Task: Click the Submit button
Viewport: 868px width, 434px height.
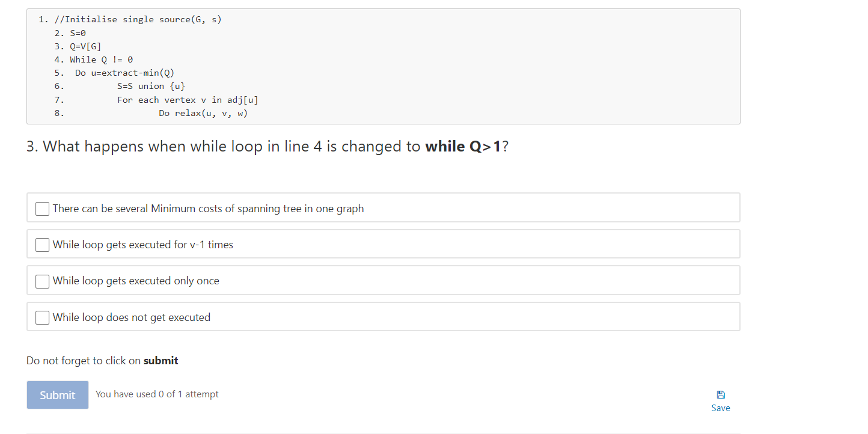Action: 57,395
